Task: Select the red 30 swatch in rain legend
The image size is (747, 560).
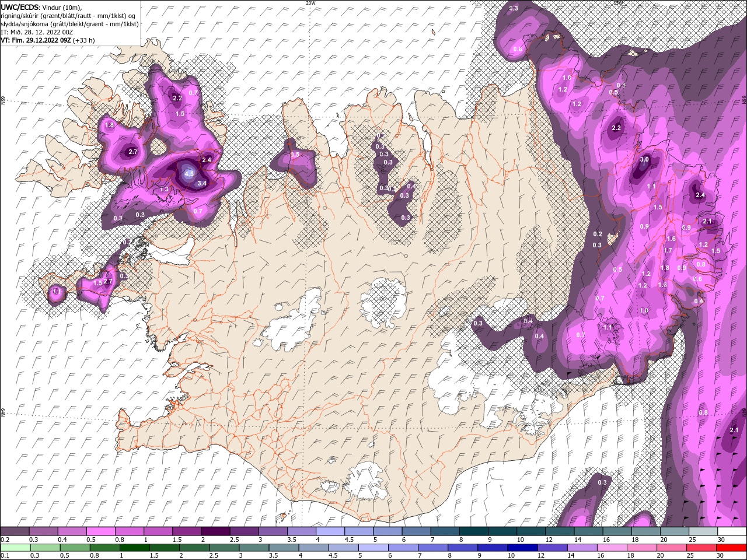Action: [x=732, y=548]
